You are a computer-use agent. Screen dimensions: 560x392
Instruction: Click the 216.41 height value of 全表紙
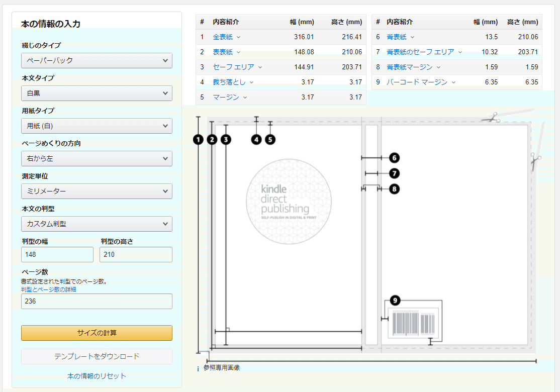pos(352,37)
